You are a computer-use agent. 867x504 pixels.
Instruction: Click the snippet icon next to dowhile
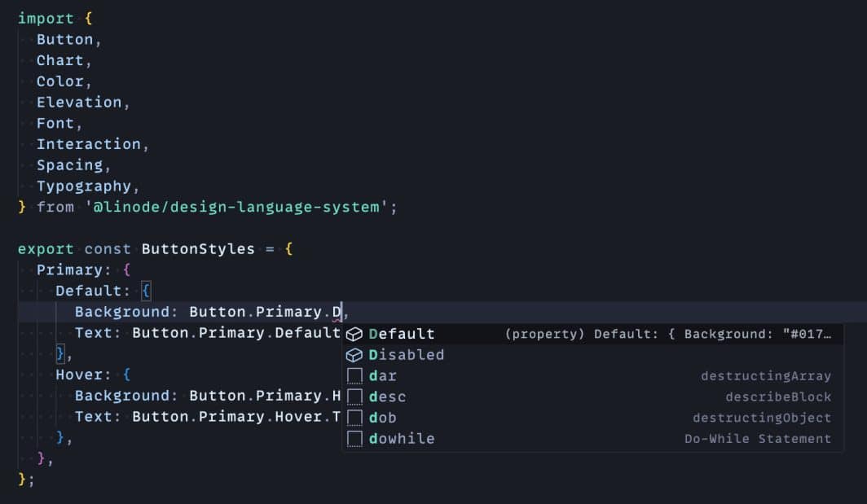click(354, 439)
